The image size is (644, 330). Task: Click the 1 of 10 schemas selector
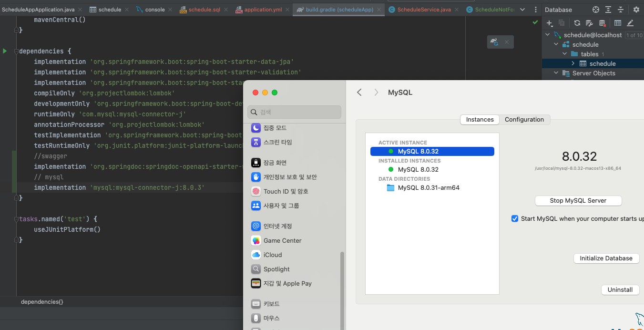[x=634, y=35]
